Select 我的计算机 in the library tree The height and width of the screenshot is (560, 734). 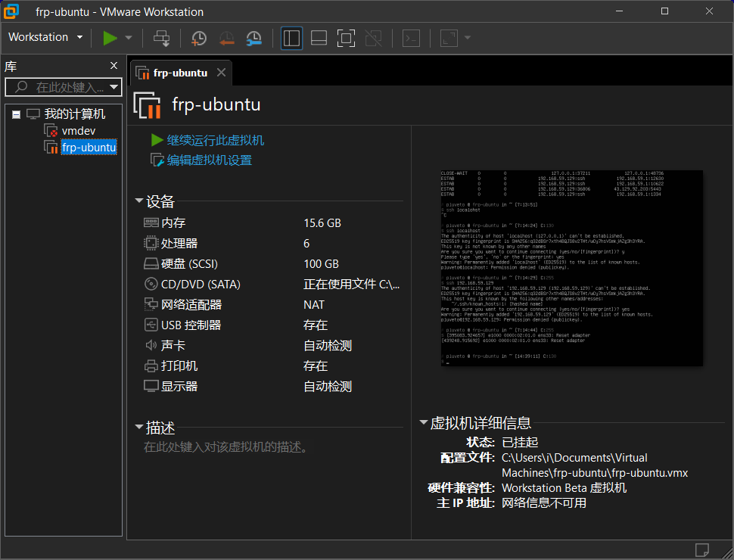click(74, 114)
